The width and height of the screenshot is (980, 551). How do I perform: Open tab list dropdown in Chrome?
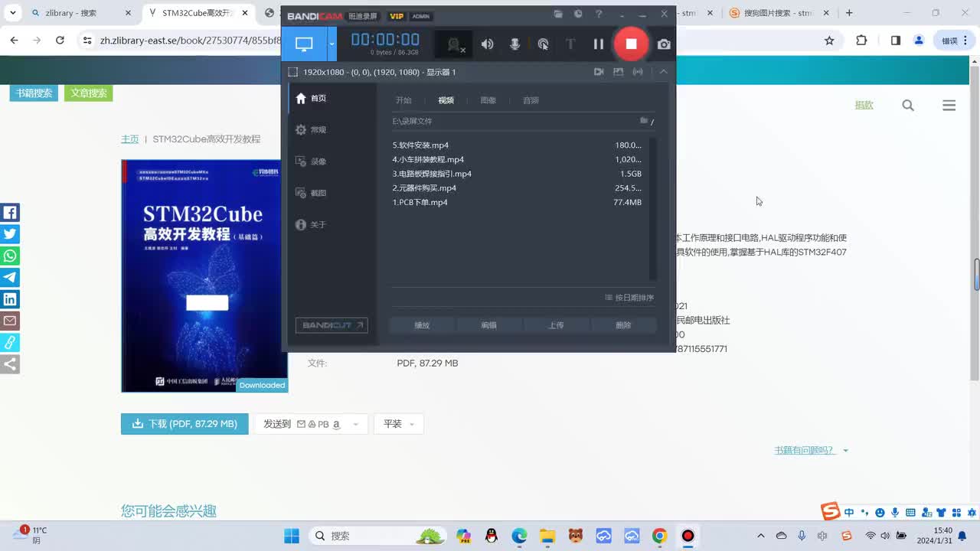(13, 13)
